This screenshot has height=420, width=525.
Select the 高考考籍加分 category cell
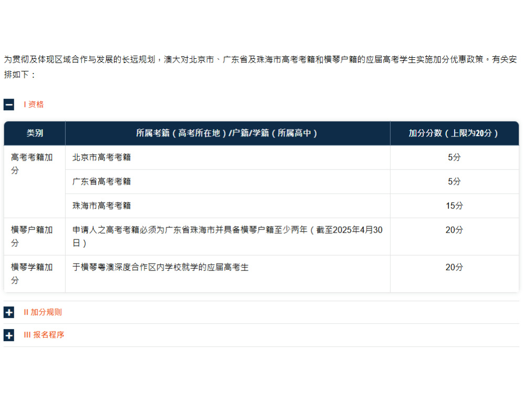32,164
